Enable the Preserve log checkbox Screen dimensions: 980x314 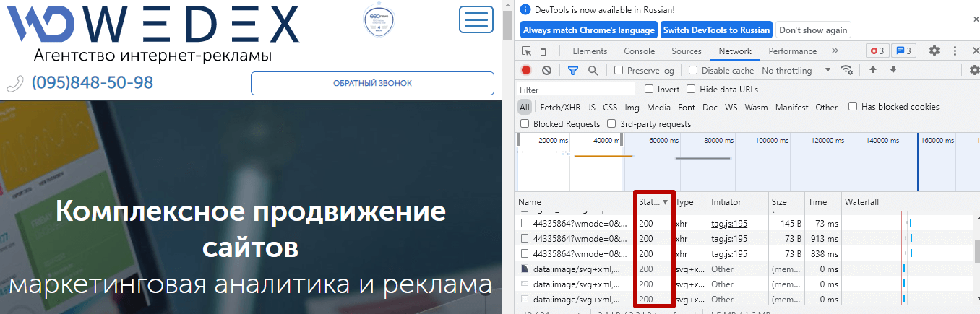(619, 71)
